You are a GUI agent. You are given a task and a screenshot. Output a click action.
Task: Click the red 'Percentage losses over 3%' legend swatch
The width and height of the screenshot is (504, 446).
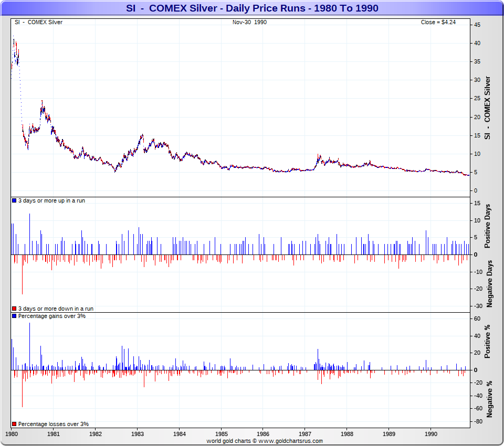click(x=14, y=424)
